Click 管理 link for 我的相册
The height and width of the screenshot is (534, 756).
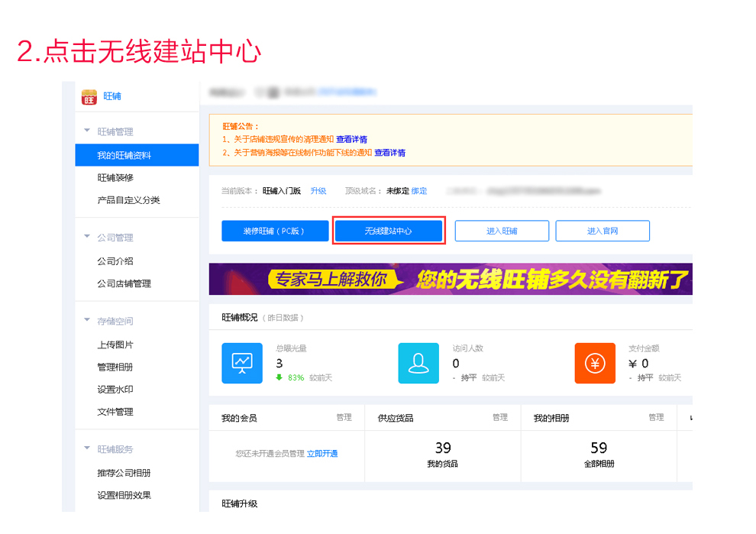656,417
